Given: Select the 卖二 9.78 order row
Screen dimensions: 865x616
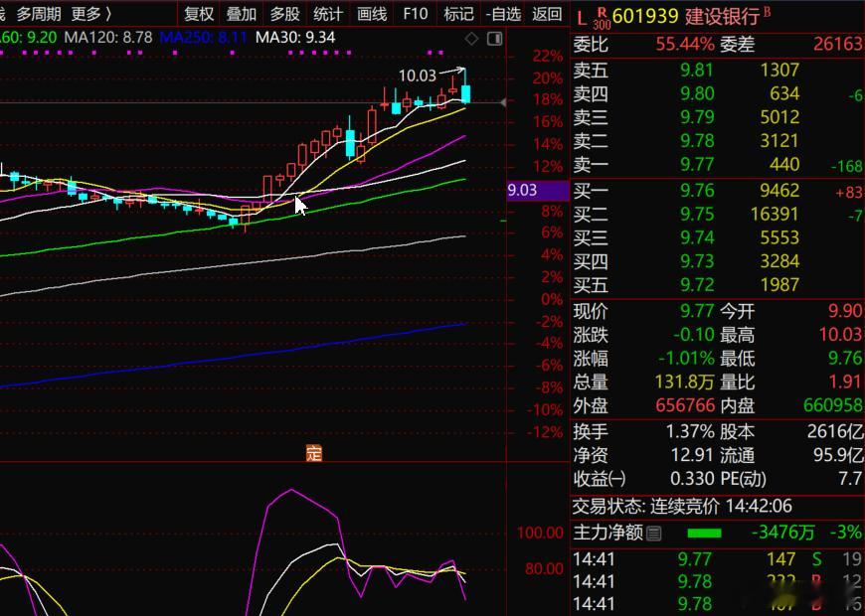Looking at the screenshot, I should click(717, 141).
